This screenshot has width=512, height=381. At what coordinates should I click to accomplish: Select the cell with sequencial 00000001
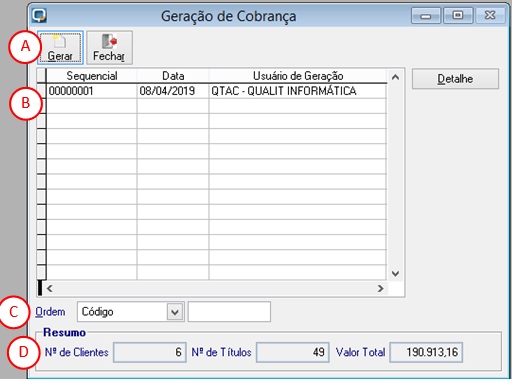(x=91, y=91)
